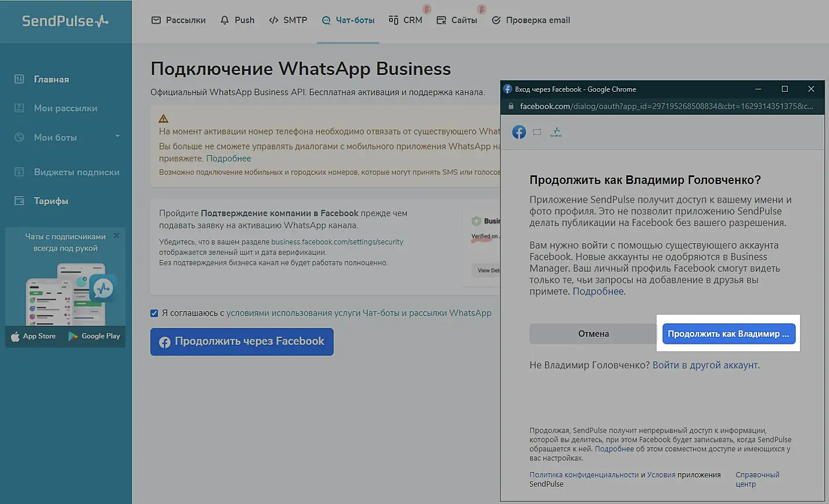Expand the Мои боты dropdown arrow
The width and height of the screenshot is (829, 504).
(x=117, y=136)
